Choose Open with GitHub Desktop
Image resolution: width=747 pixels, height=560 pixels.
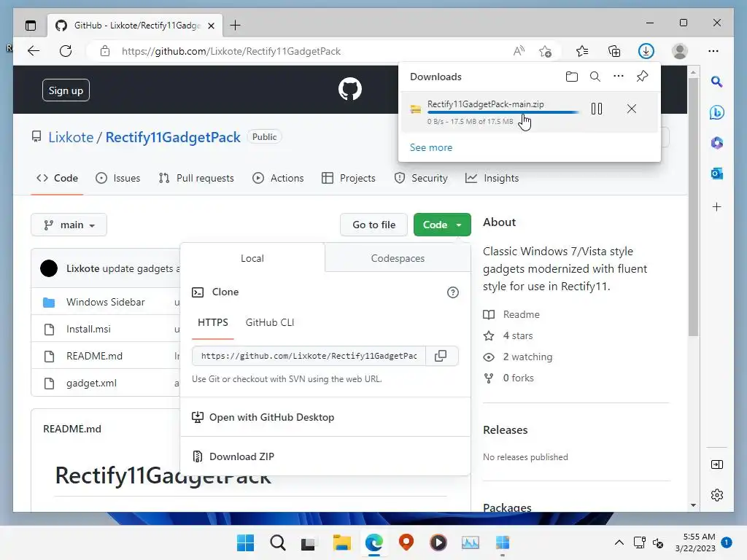coord(271,417)
